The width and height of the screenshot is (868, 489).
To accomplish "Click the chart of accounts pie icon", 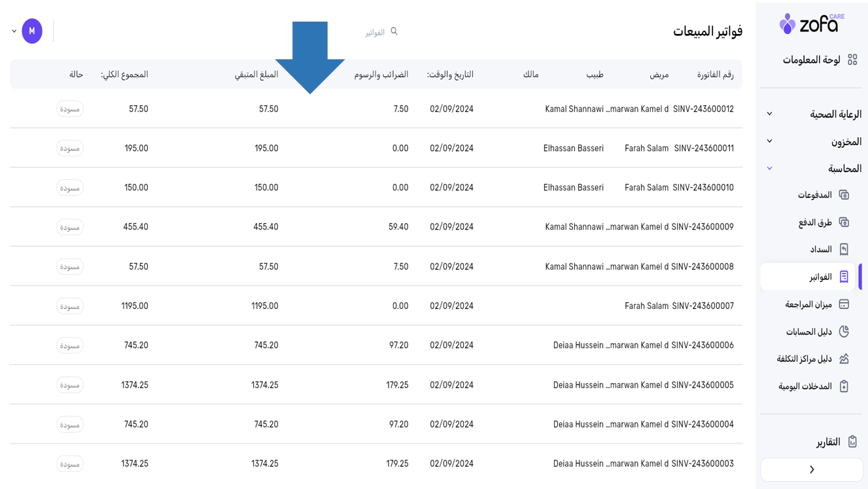I will click(844, 332).
